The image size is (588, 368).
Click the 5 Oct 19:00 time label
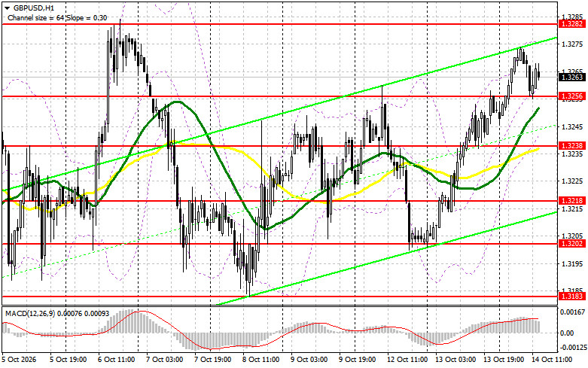tap(68, 360)
